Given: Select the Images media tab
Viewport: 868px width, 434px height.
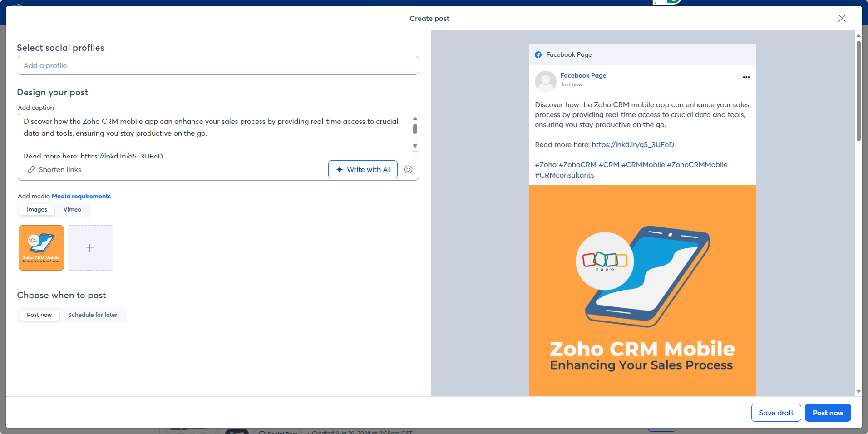Looking at the screenshot, I should pyautogui.click(x=37, y=209).
